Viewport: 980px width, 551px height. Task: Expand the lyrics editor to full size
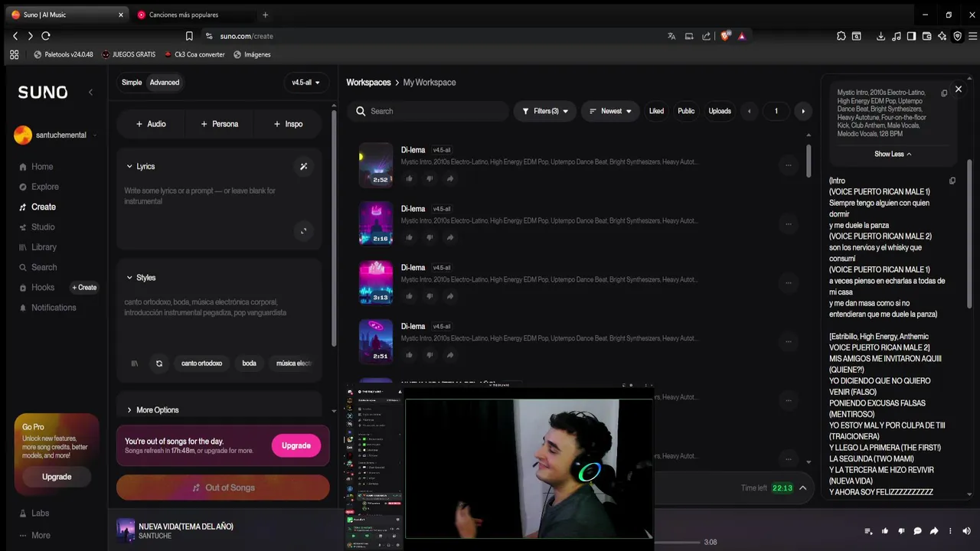[x=304, y=230]
